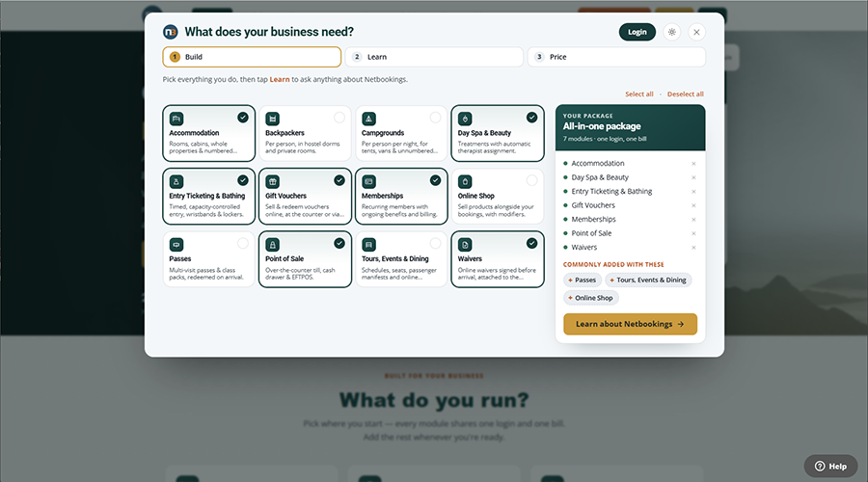Add the Online Shop suggestion chip
The height and width of the screenshot is (482, 868).
tap(590, 298)
